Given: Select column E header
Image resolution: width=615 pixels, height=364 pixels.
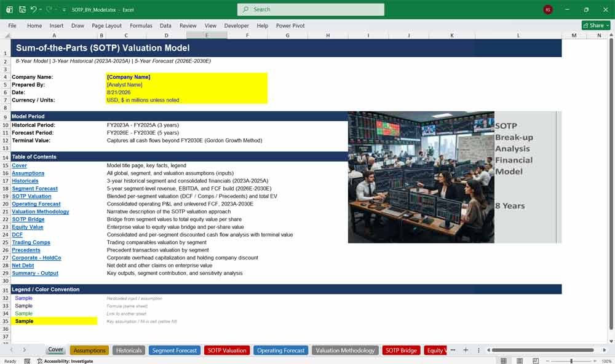Looking at the screenshot, I should [207, 35].
